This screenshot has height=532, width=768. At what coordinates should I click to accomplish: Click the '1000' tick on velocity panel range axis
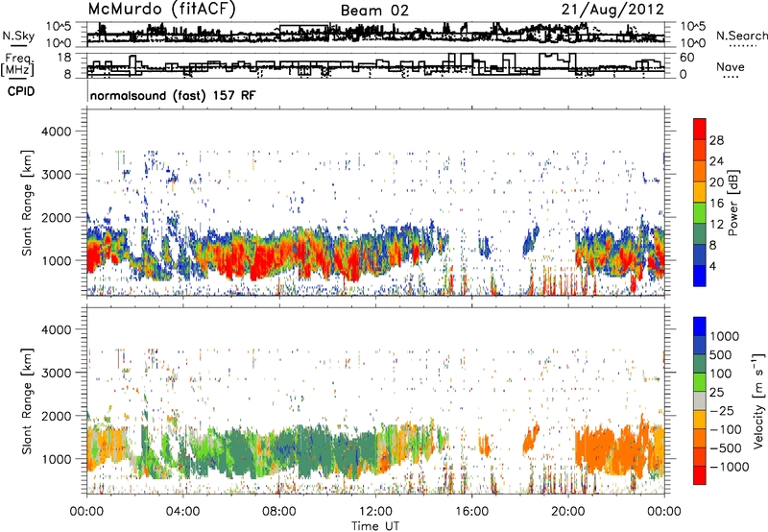pos(56,459)
